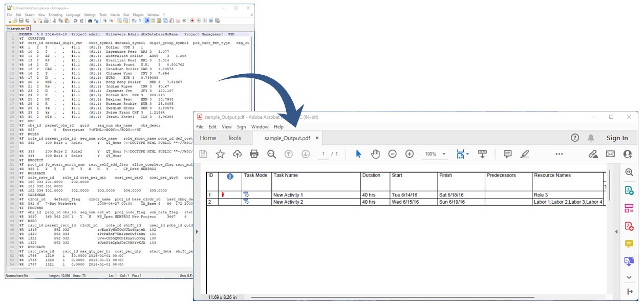
Task: Click the page number input field in Acrobat
Action: 324,155
